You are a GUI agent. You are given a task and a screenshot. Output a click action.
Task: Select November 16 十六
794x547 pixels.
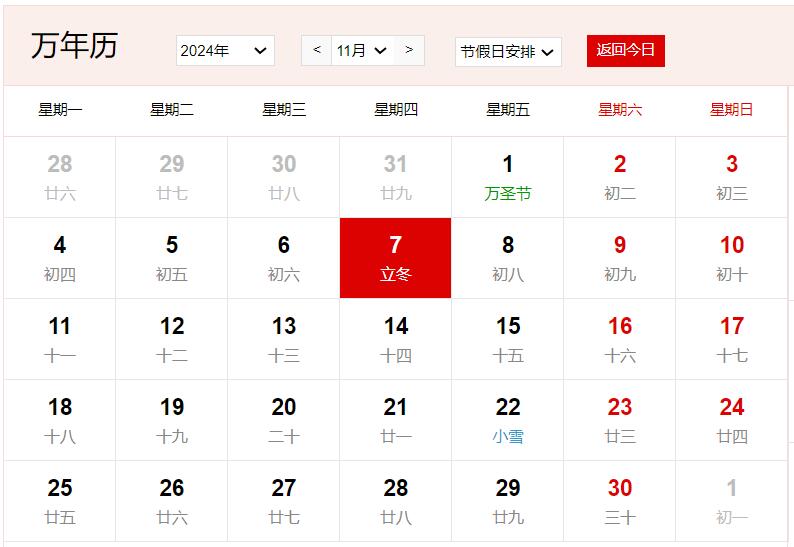pos(619,339)
